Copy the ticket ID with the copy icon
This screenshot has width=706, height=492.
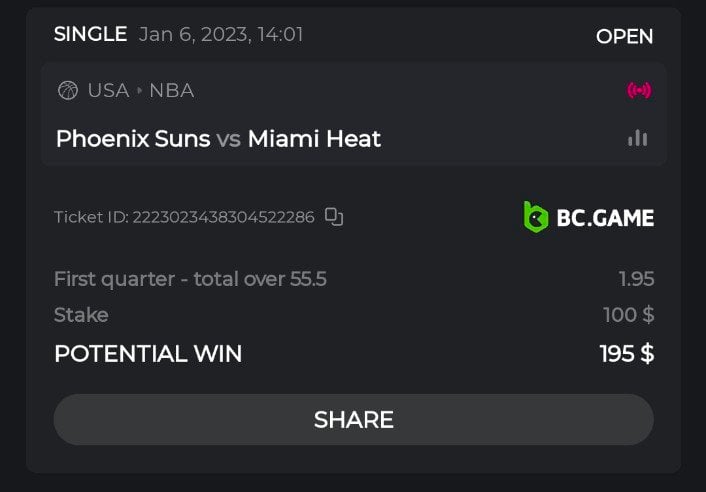coord(334,217)
